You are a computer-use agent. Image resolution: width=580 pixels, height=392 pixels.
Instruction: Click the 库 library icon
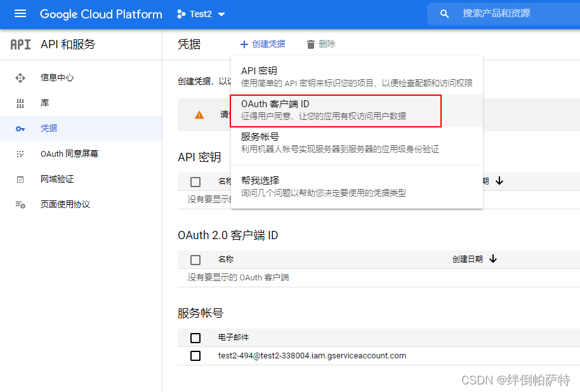click(x=20, y=103)
